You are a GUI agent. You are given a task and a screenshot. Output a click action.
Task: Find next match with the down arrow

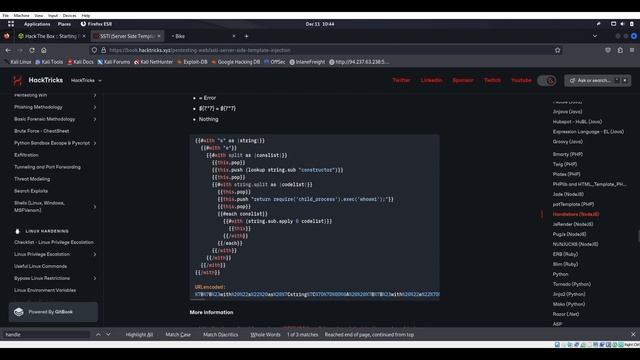[x=108, y=334]
